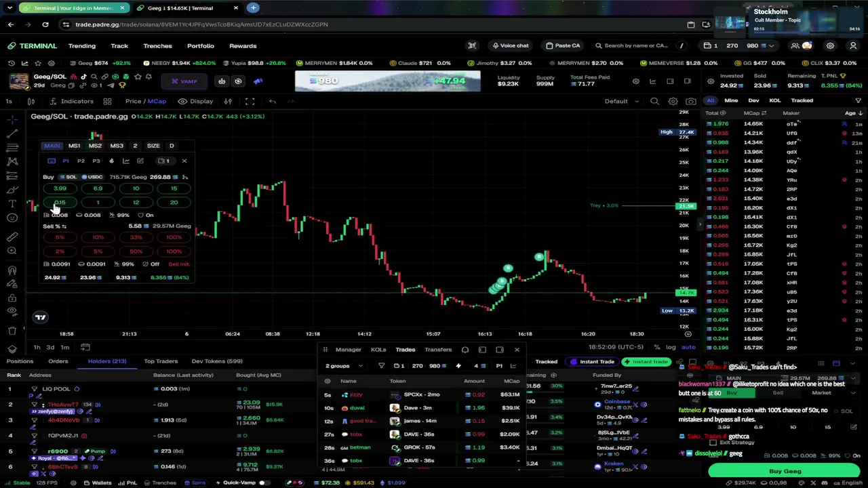868x488 pixels.
Task: Open the Display options dropdown
Action: pos(195,102)
